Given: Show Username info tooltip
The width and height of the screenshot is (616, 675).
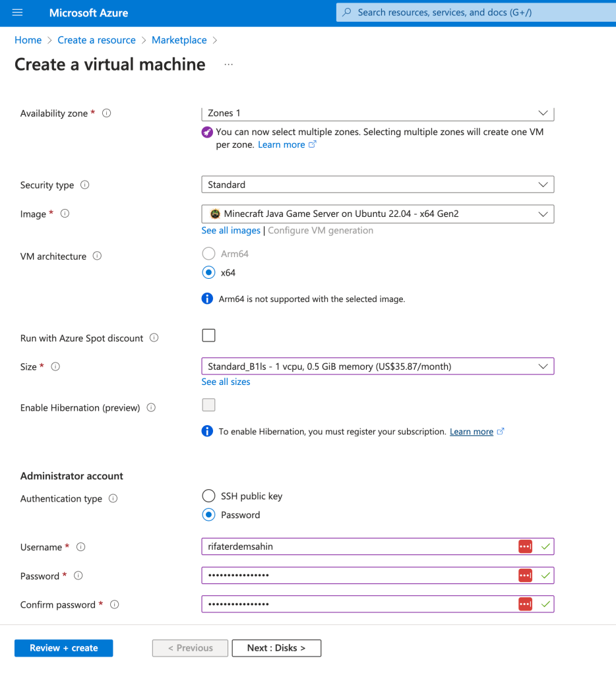Looking at the screenshot, I should pyautogui.click(x=80, y=547).
